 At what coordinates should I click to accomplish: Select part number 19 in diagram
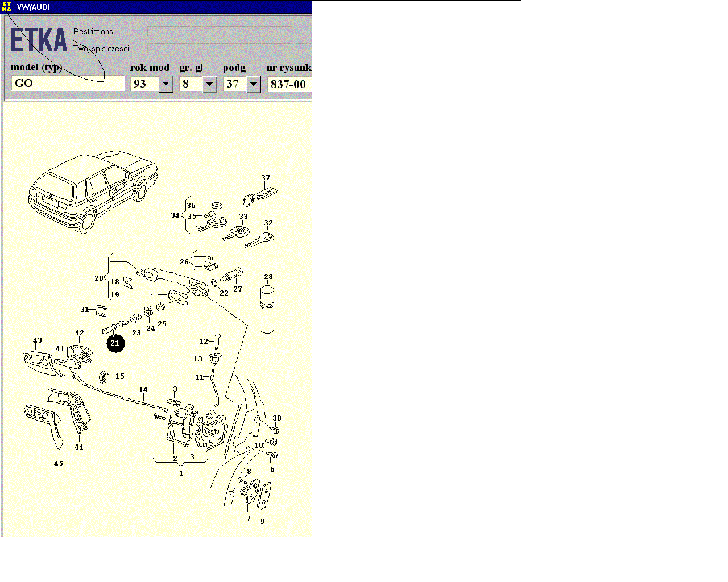[x=115, y=295]
